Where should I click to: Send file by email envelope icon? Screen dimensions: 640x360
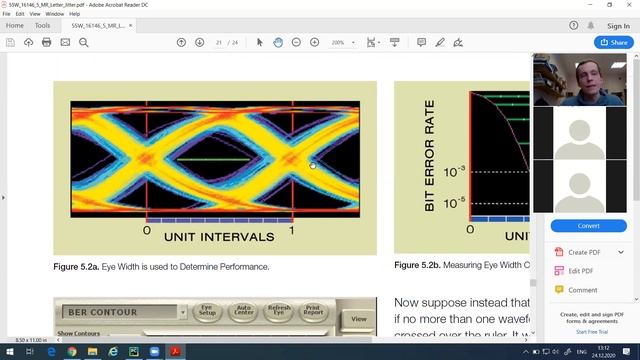(65, 42)
